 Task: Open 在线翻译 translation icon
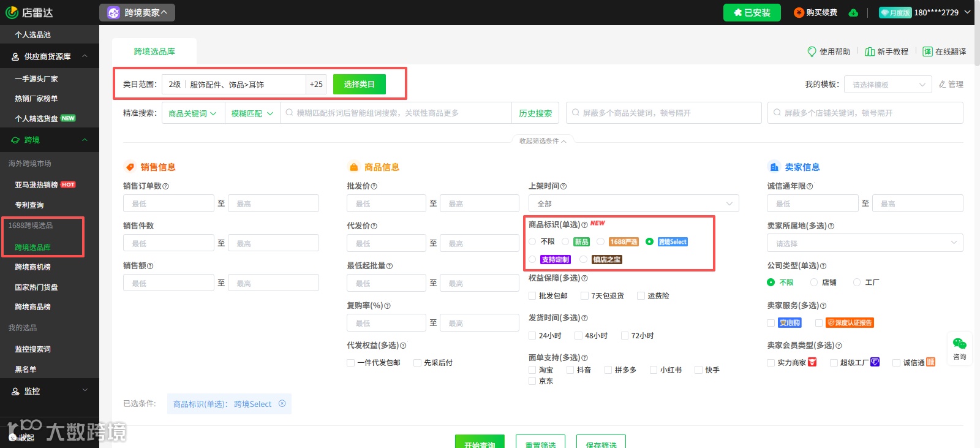point(927,51)
